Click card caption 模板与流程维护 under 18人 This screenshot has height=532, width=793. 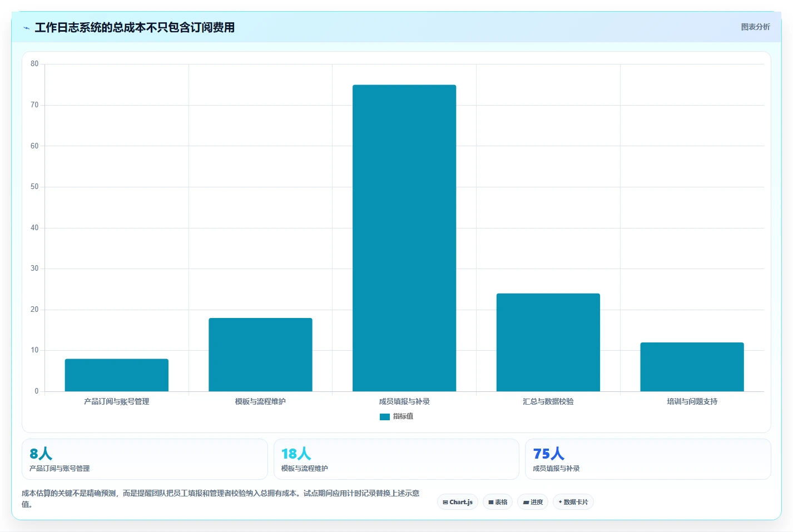pos(304,469)
